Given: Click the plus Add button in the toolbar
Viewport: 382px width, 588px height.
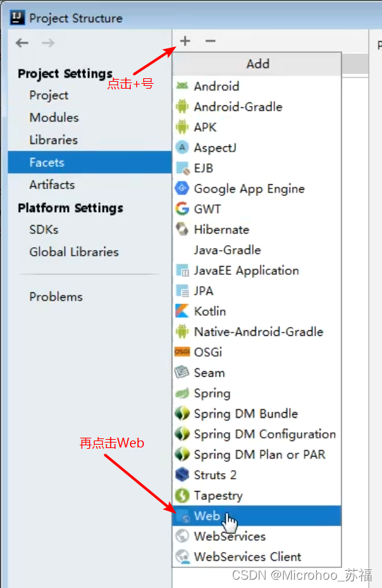Looking at the screenshot, I should (x=185, y=41).
